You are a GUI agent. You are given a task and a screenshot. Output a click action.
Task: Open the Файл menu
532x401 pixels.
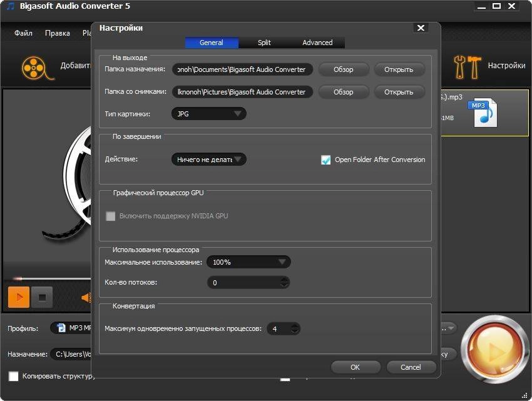tap(23, 33)
